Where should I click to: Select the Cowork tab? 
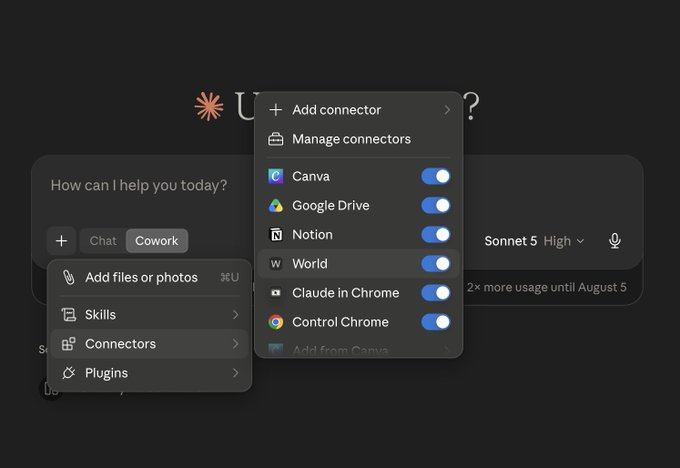(157, 241)
